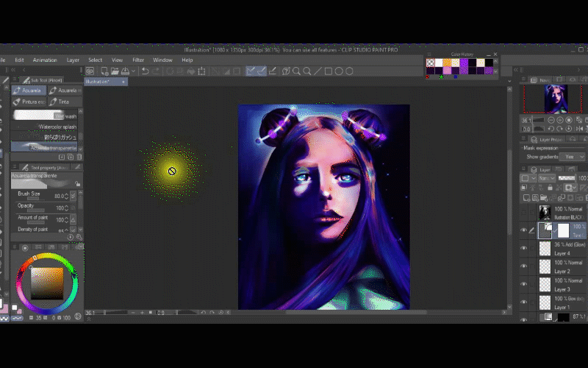Click the Navigator thumbnail preview
588x368 pixels.
[556, 97]
